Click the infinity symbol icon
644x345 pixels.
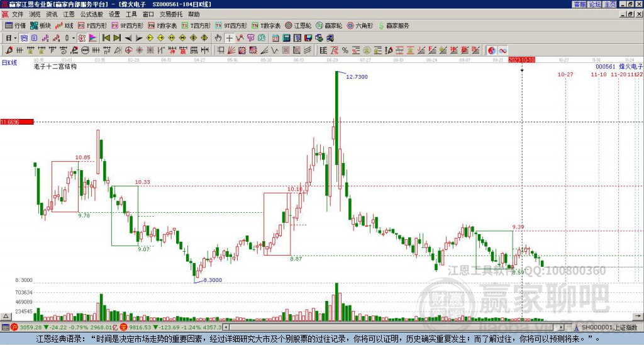tap(502, 50)
